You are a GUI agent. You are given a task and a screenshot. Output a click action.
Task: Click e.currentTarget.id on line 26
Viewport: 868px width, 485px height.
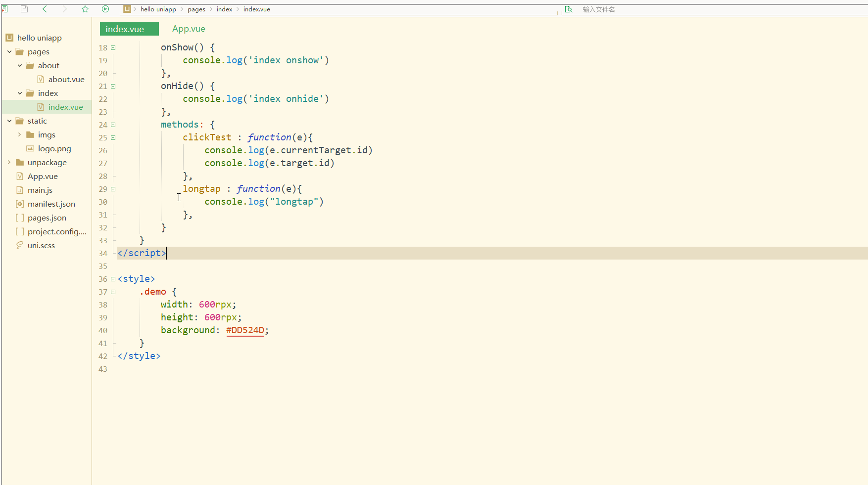click(x=319, y=150)
